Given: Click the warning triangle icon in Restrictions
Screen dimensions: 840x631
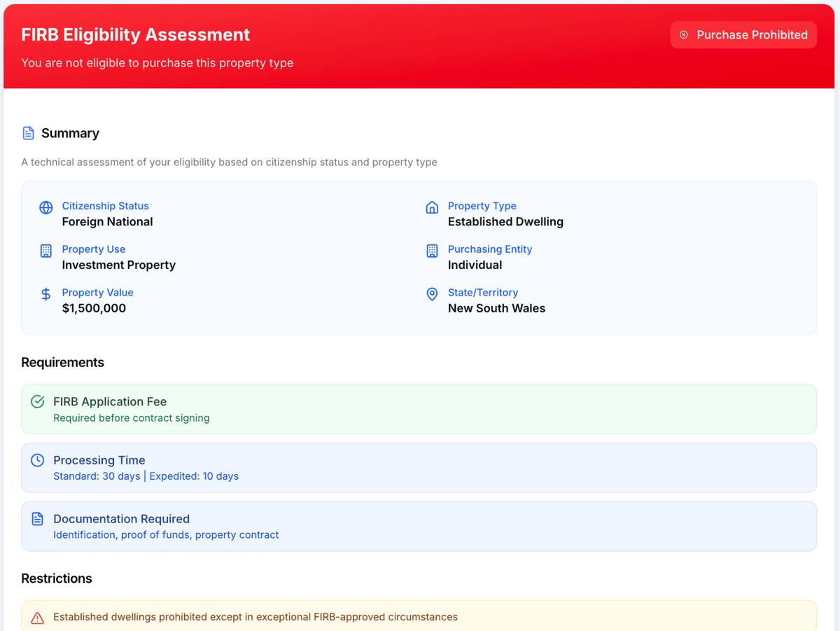Looking at the screenshot, I should [x=38, y=618].
